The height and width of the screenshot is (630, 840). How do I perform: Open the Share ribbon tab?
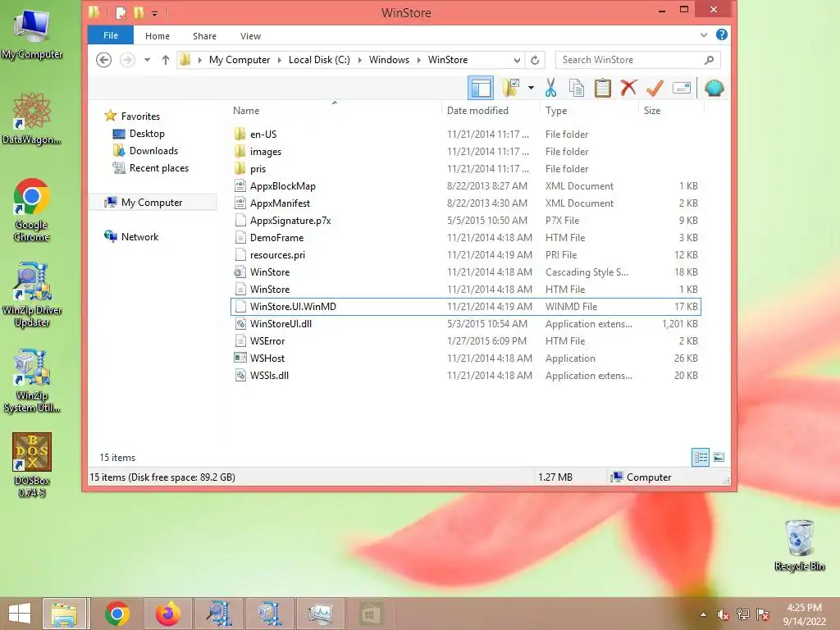coord(204,36)
